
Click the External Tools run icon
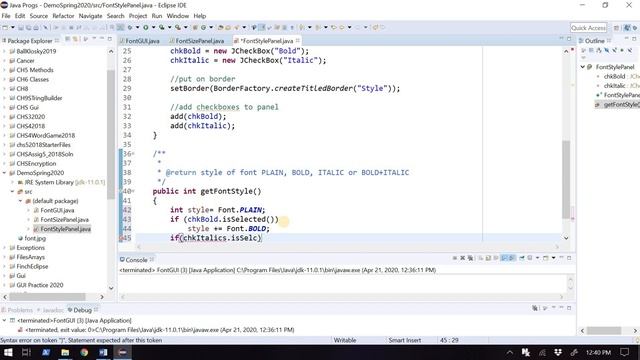(x=178, y=28)
